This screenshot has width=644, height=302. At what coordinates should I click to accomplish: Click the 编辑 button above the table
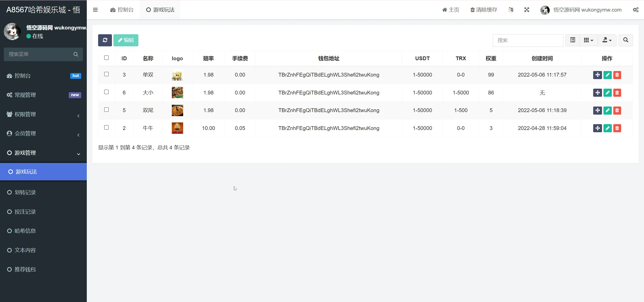pos(126,40)
